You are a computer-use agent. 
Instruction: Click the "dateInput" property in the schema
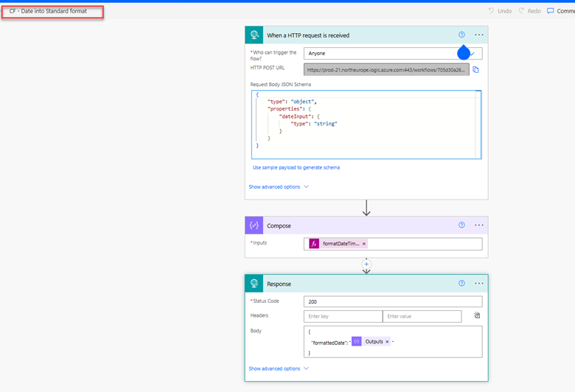click(294, 116)
